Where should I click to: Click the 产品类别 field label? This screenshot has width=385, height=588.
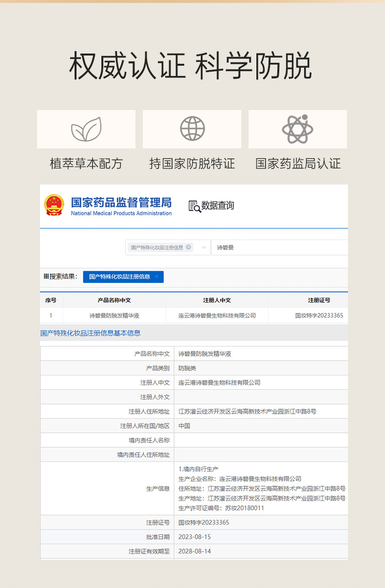(158, 368)
